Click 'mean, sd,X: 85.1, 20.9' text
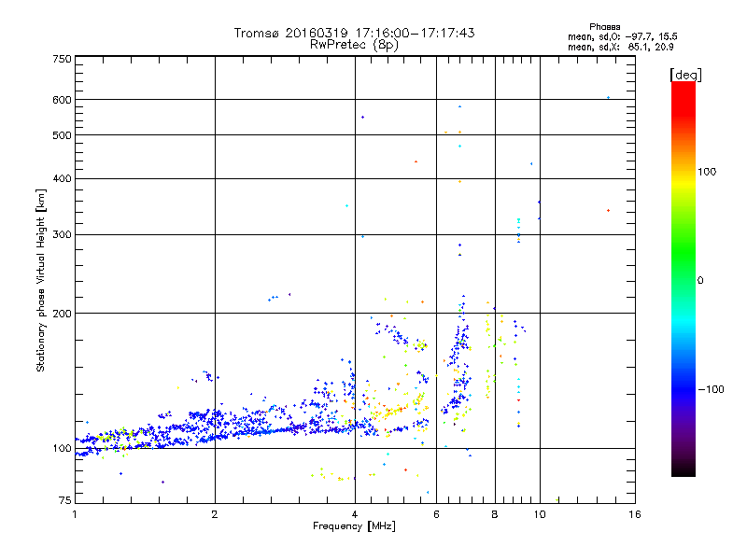This screenshot has height=560, width=747. point(621,47)
